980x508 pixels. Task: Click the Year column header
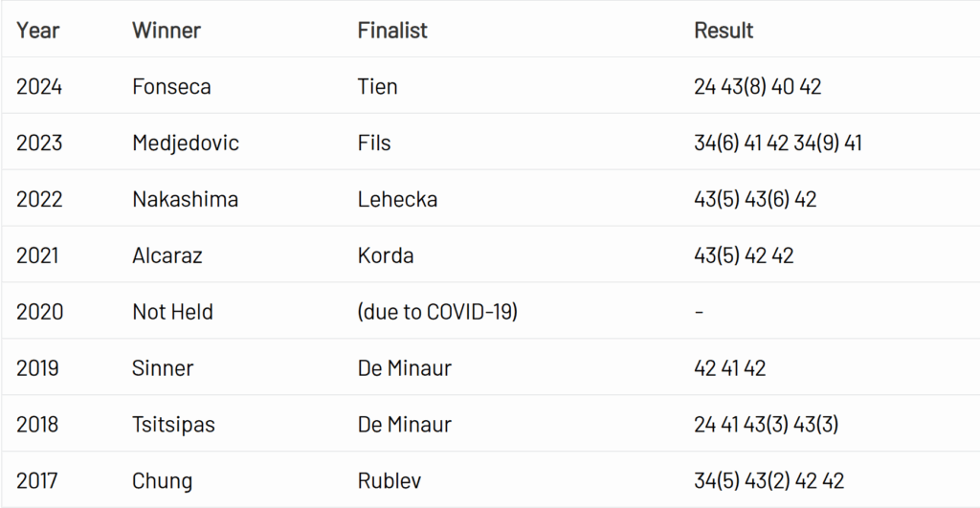tap(38, 31)
